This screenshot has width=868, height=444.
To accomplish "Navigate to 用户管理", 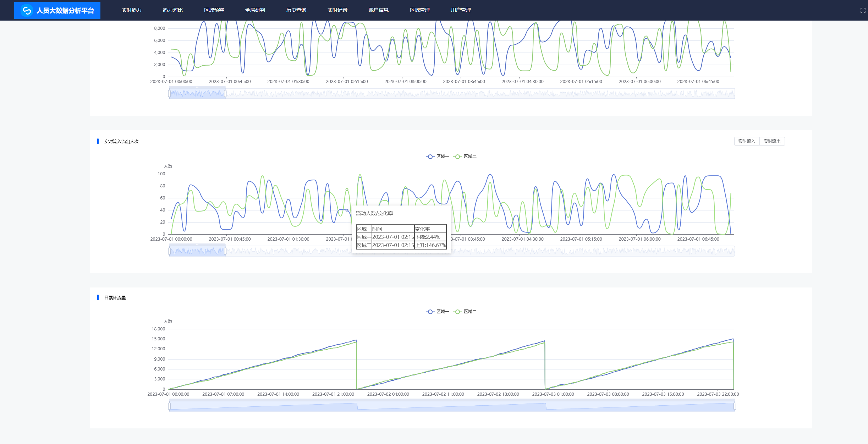I will [461, 10].
